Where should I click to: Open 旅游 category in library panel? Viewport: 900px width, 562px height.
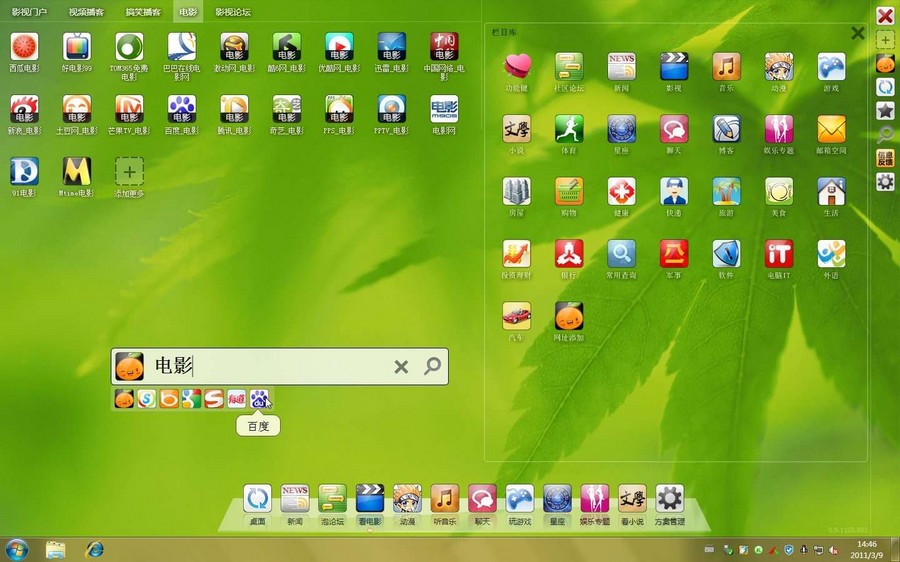pos(726,191)
